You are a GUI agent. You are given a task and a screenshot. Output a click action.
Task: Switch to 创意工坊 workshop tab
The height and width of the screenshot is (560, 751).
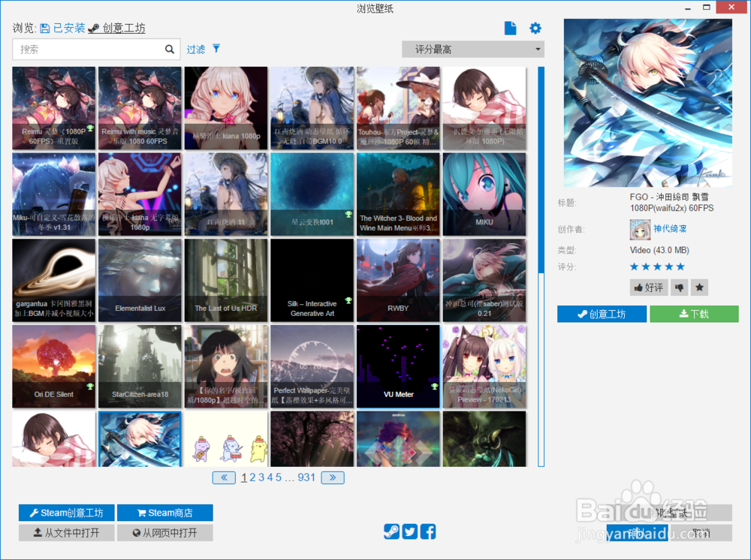pos(117,29)
